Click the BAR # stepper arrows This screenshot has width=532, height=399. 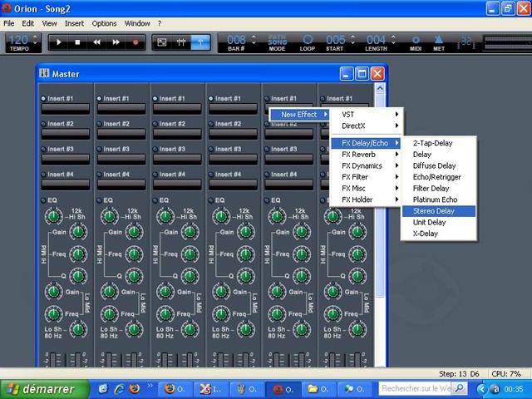(x=254, y=39)
